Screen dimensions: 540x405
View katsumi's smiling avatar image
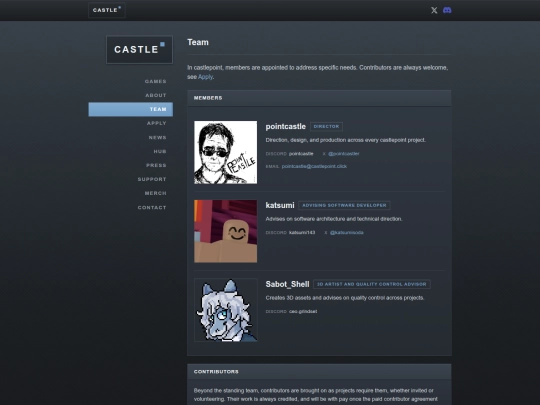(226, 231)
